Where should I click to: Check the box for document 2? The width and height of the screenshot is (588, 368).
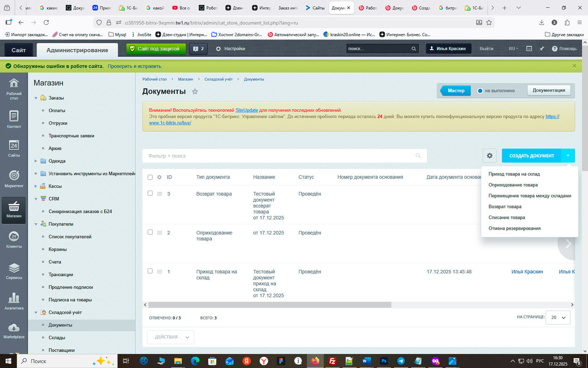[150, 232]
